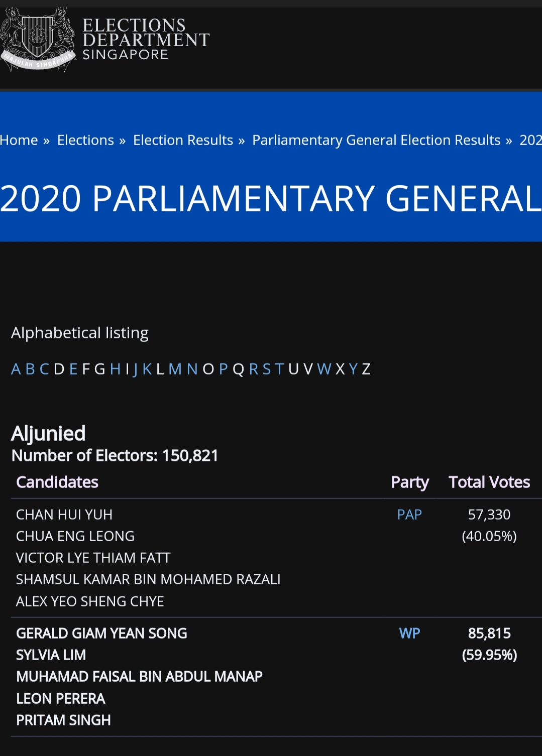Open Parliamentary General Election Results breadcrumb

click(x=376, y=140)
